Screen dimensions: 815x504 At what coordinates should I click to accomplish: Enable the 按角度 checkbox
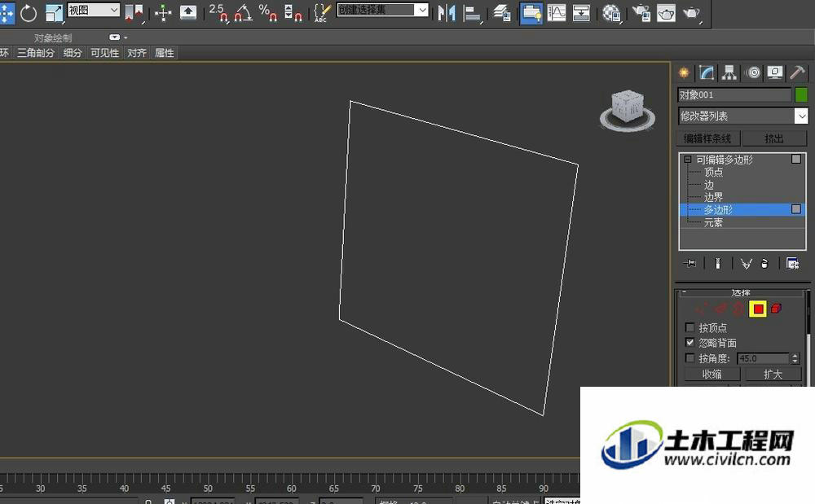click(689, 358)
